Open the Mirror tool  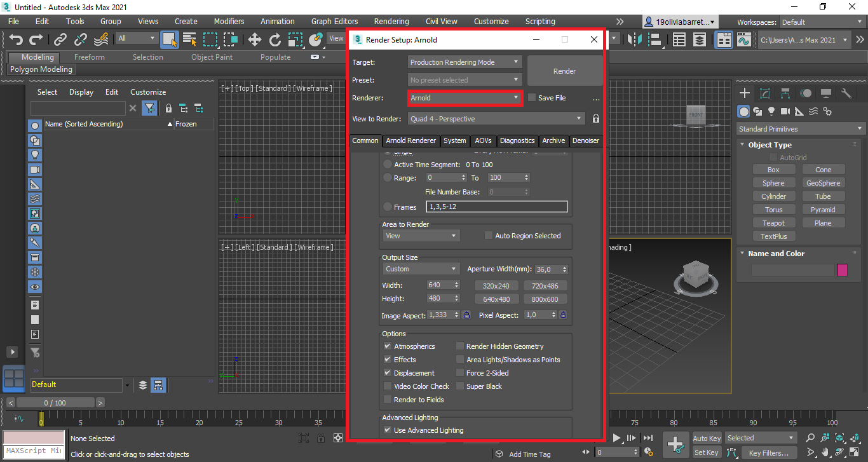634,40
